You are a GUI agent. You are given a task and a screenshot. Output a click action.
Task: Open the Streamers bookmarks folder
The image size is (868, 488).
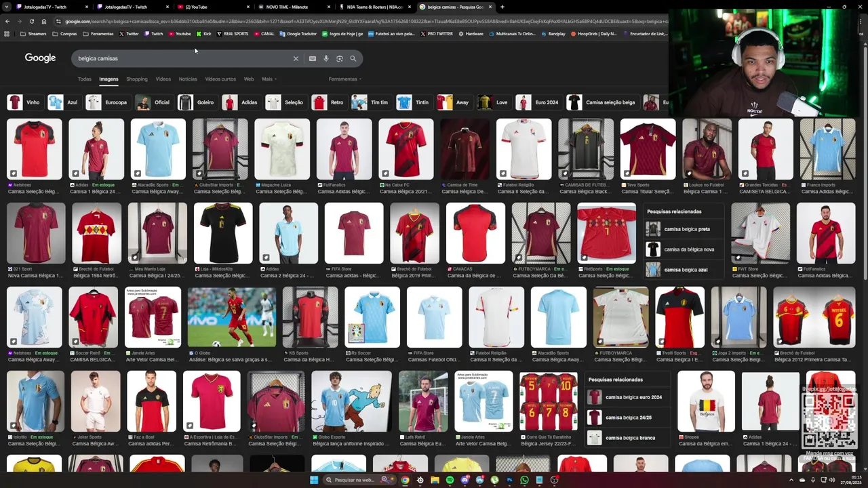[33, 33]
